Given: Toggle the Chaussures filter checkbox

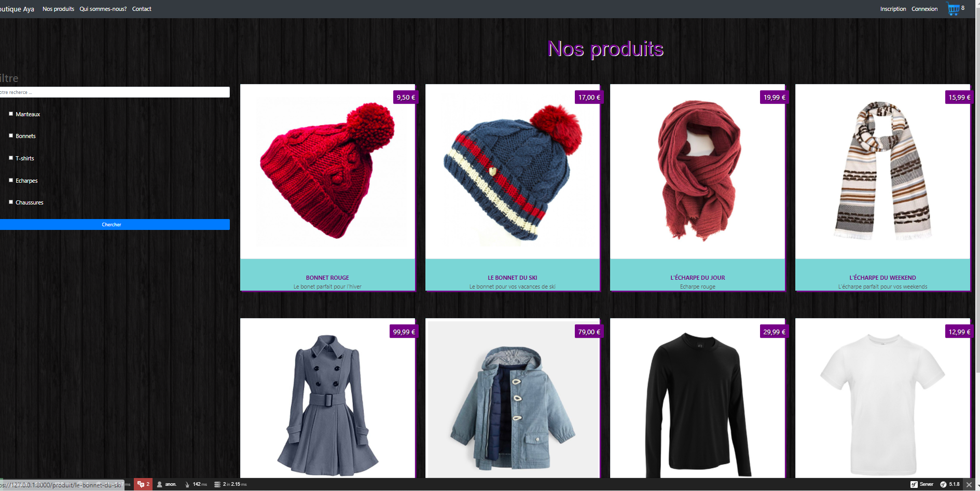Looking at the screenshot, I should tap(11, 202).
